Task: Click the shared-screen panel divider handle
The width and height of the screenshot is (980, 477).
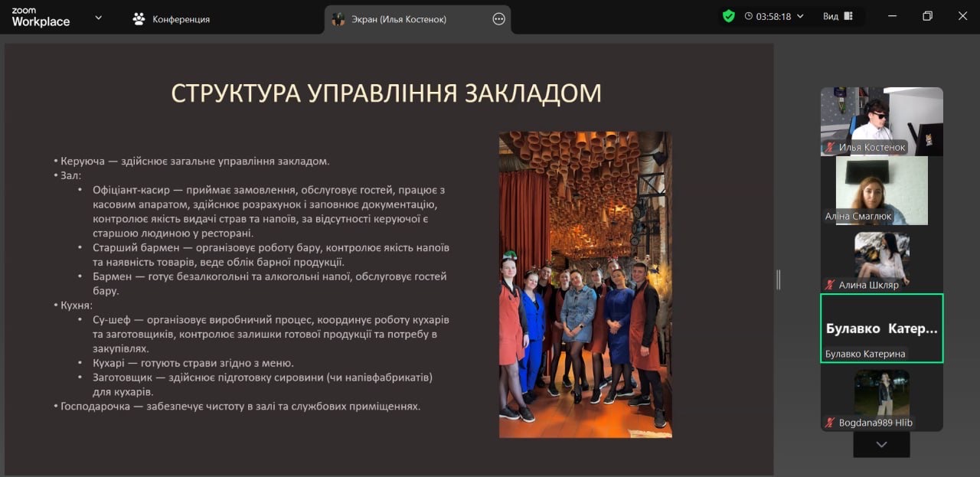Action: (x=778, y=279)
